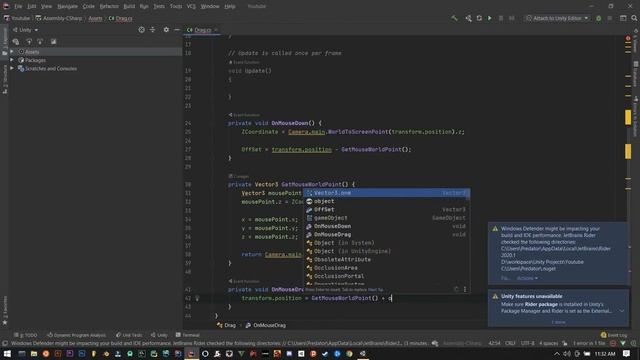
Task: Click the red error indicator atop the editor
Action: pyautogui.click(x=628, y=38)
